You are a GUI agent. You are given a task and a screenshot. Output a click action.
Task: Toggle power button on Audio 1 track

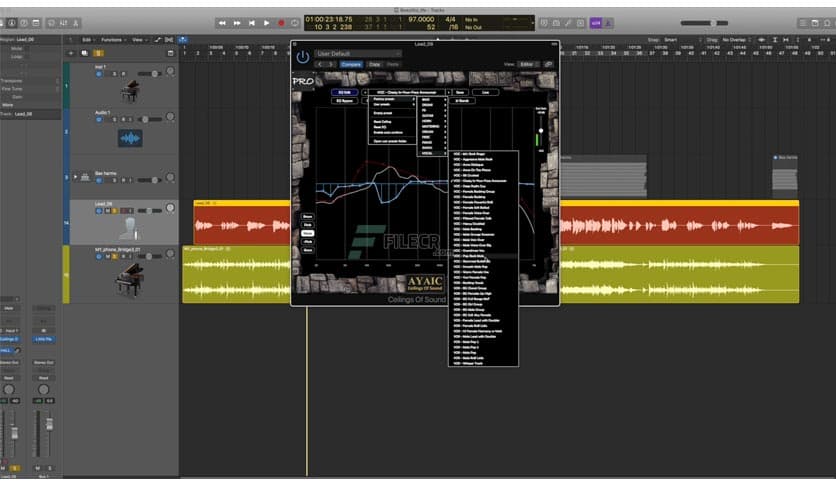[99, 119]
